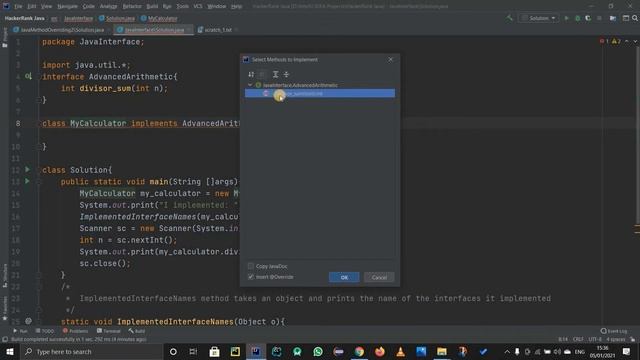This screenshot has height=360, width=640.
Task: Open Microsoft Store from the taskbar
Action: point(214,352)
